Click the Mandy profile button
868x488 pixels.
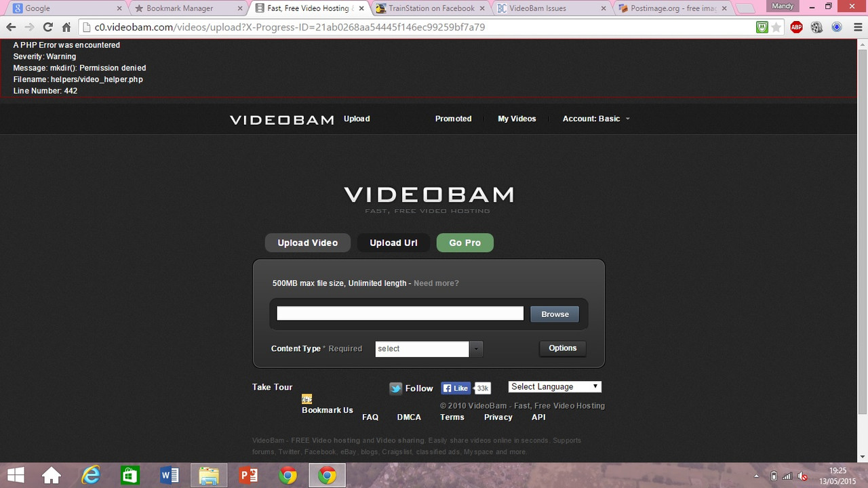[x=784, y=5]
